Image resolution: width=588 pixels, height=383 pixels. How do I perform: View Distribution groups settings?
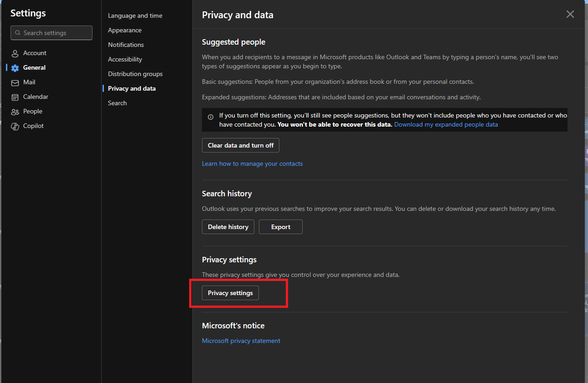(x=135, y=74)
